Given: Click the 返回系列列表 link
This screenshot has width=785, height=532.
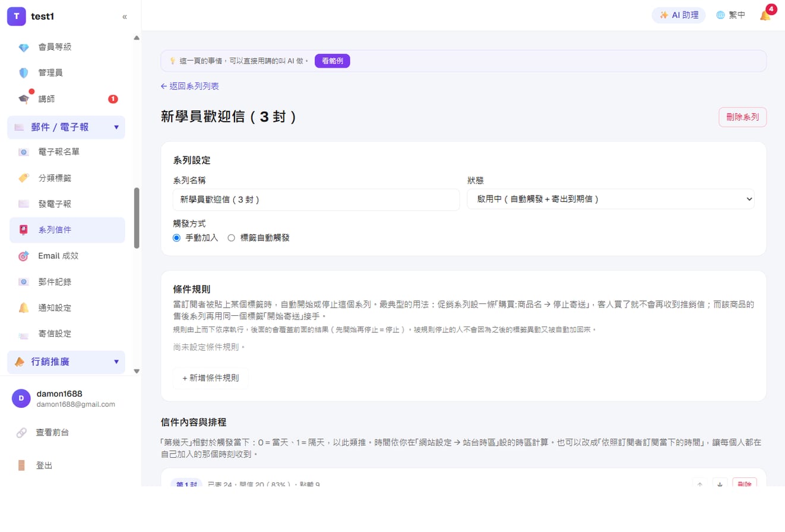Looking at the screenshot, I should point(190,87).
